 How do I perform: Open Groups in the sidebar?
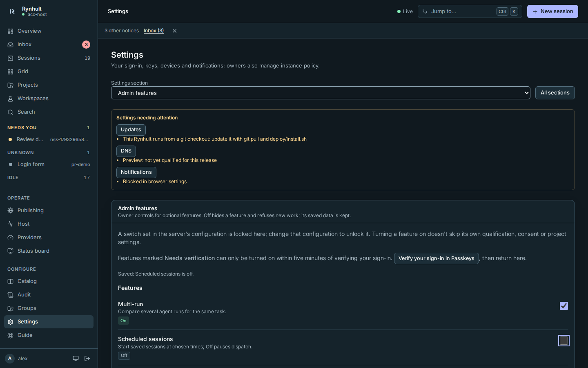pos(49,308)
